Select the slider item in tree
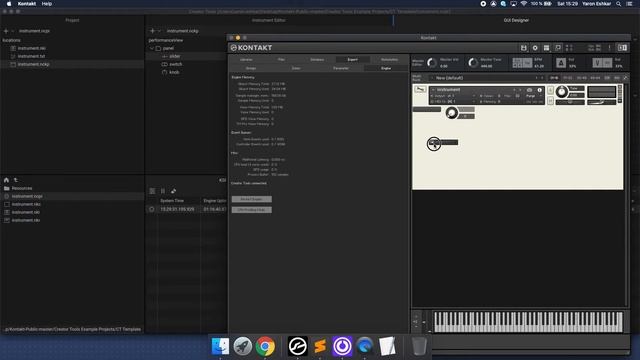 pos(175,56)
